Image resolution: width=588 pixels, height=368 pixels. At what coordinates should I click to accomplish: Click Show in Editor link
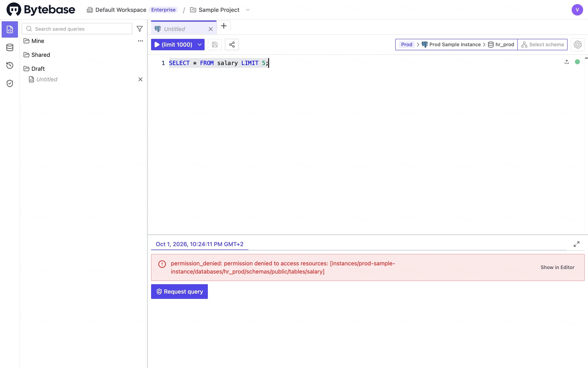click(x=557, y=267)
